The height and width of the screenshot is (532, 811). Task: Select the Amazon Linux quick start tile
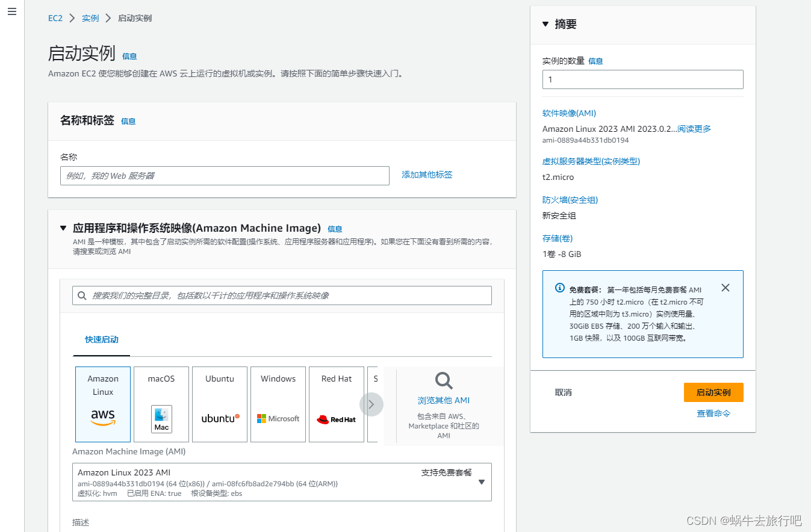coord(103,404)
